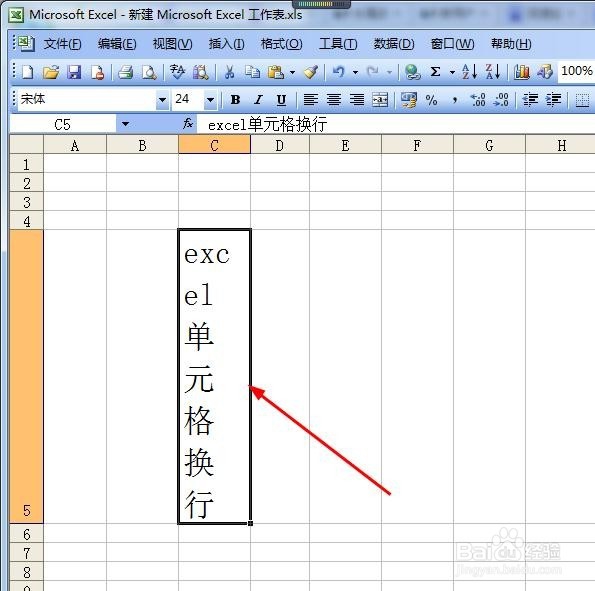The image size is (595, 591).
Task: Click the AutoSum sigma icon
Action: [x=436, y=72]
